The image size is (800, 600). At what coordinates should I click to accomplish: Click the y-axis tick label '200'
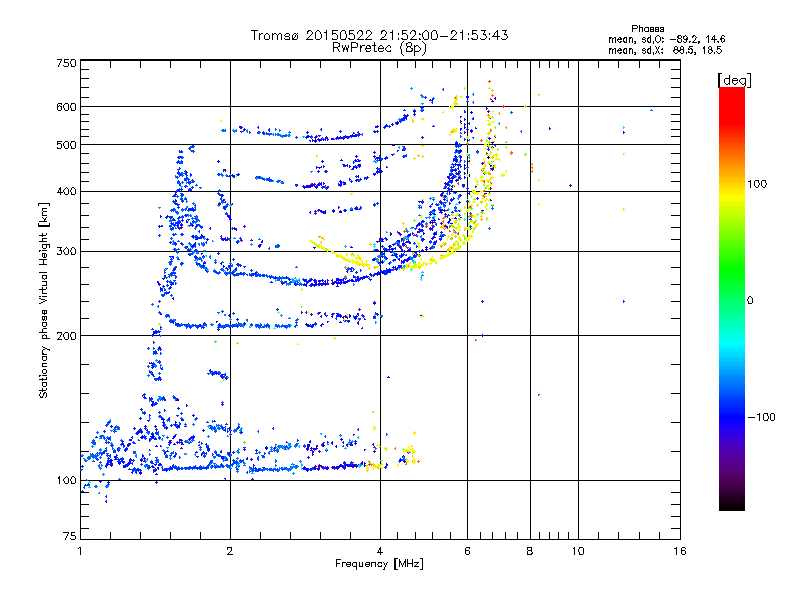[x=67, y=336]
